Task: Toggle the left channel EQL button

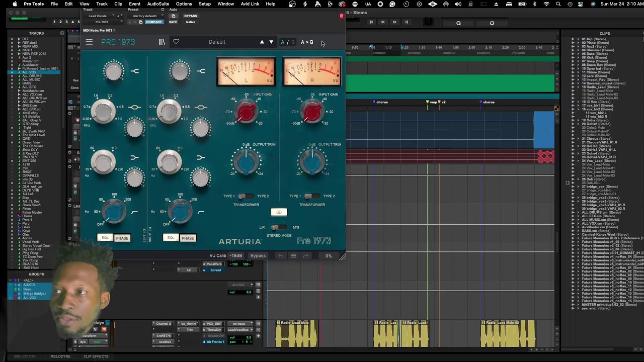Action: click(x=105, y=238)
